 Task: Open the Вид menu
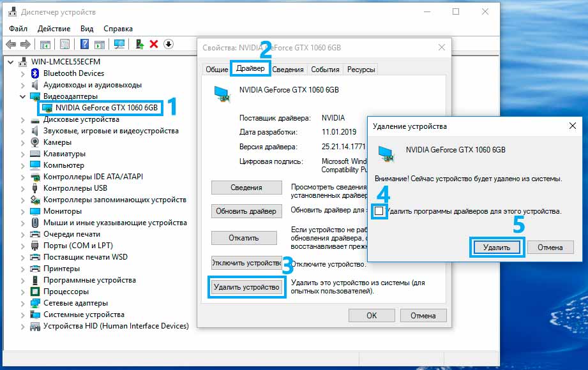pos(87,29)
